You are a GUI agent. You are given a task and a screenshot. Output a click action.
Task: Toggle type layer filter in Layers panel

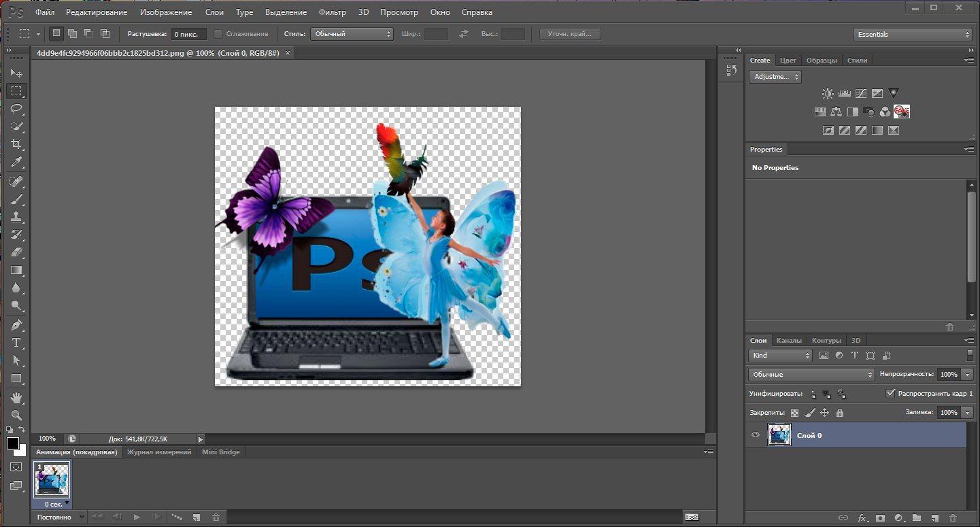854,355
